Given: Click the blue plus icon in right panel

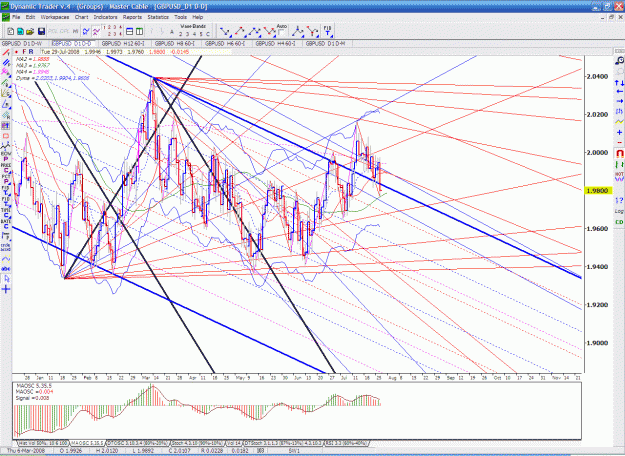Looking at the screenshot, I should pyautogui.click(x=619, y=132).
